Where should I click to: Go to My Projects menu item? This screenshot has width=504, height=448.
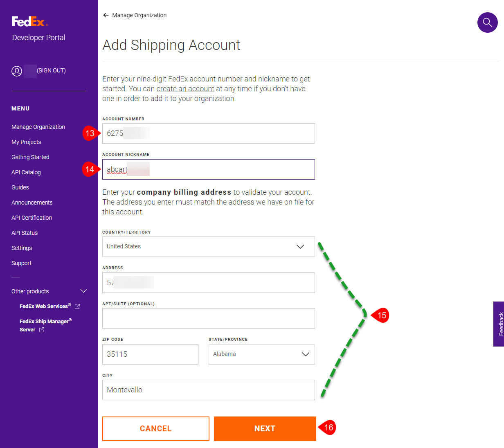coord(26,142)
